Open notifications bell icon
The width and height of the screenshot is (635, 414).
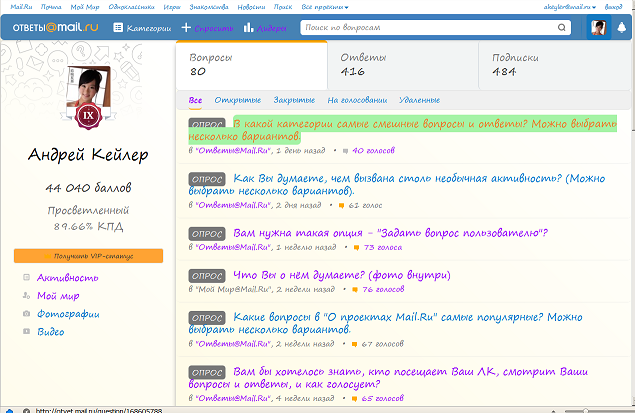point(621,28)
